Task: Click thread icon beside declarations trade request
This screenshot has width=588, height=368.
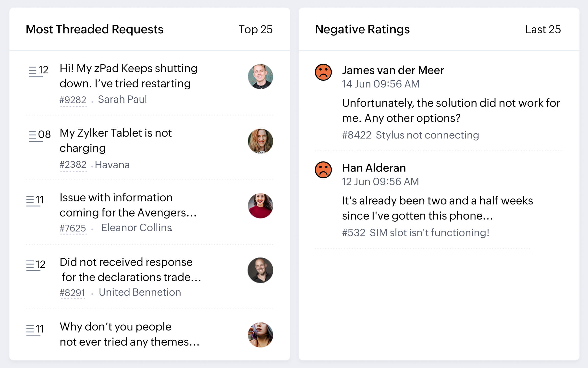Action: tap(30, 265)
